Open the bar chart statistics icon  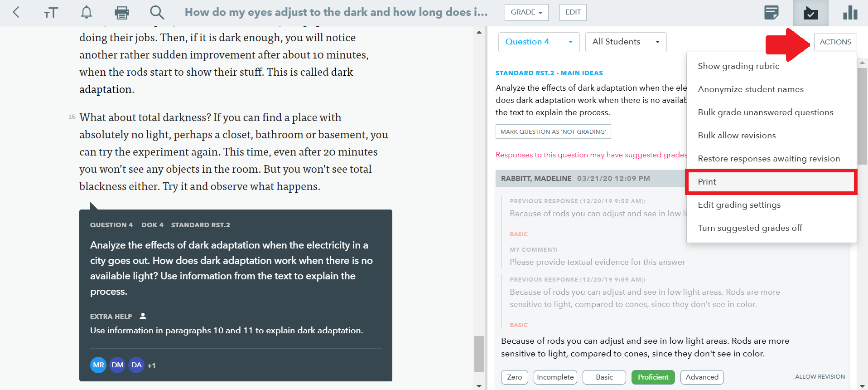coord(850,13)
